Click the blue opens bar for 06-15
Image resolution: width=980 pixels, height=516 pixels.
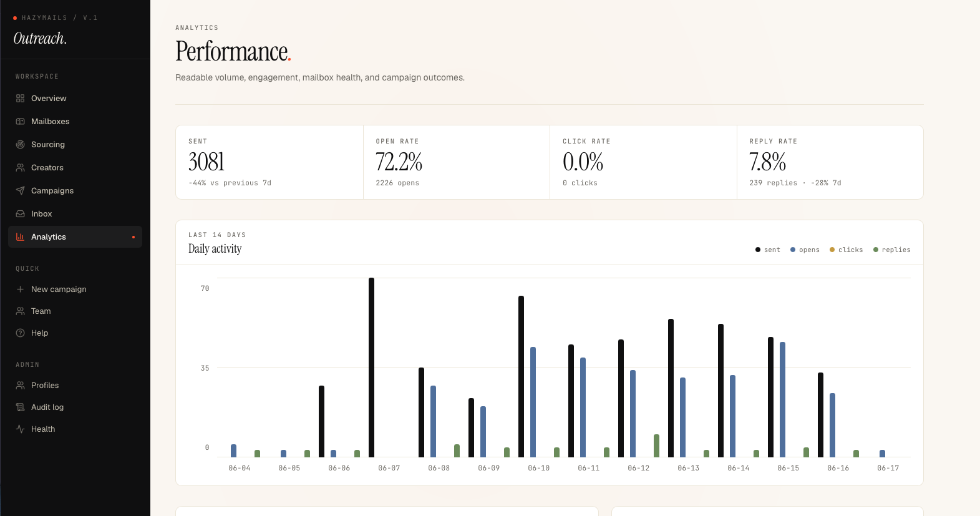tap(782, 399)
